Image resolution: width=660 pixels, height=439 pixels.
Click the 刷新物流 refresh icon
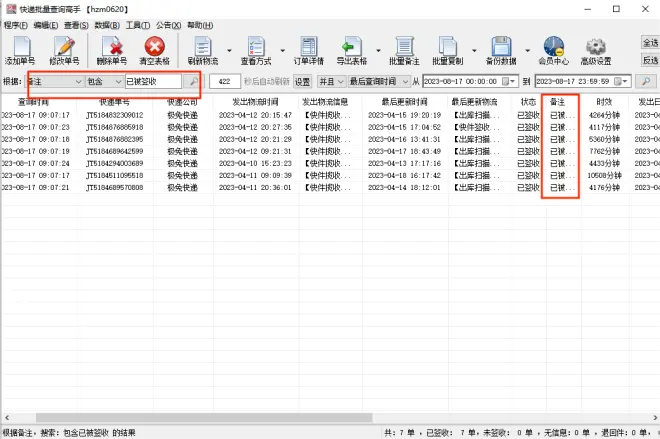[204, 48]
